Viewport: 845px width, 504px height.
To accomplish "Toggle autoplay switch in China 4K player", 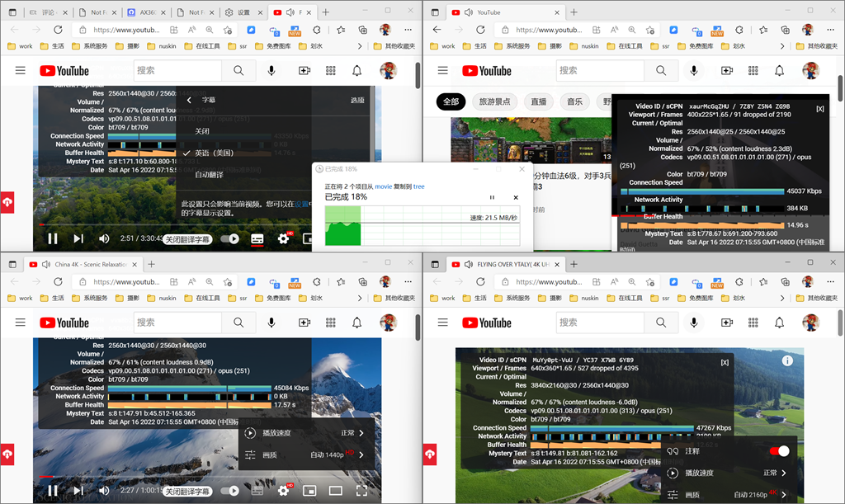I will click(x=231, y=491).
